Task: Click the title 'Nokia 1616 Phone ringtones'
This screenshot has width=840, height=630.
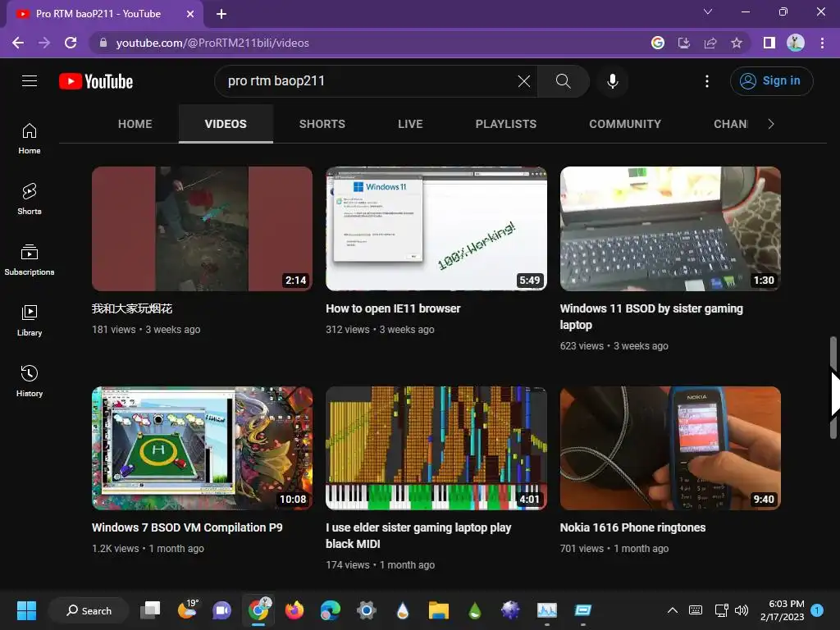Action: [632, 527]
